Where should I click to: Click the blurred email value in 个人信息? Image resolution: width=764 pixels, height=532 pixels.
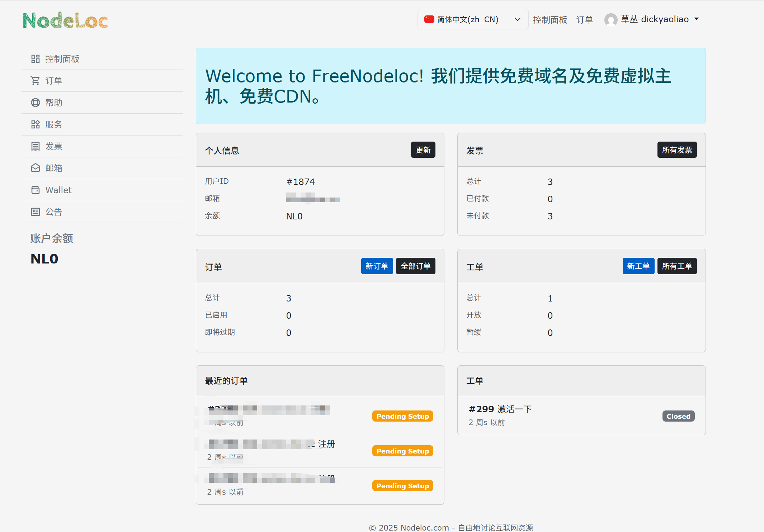(313, 198)
